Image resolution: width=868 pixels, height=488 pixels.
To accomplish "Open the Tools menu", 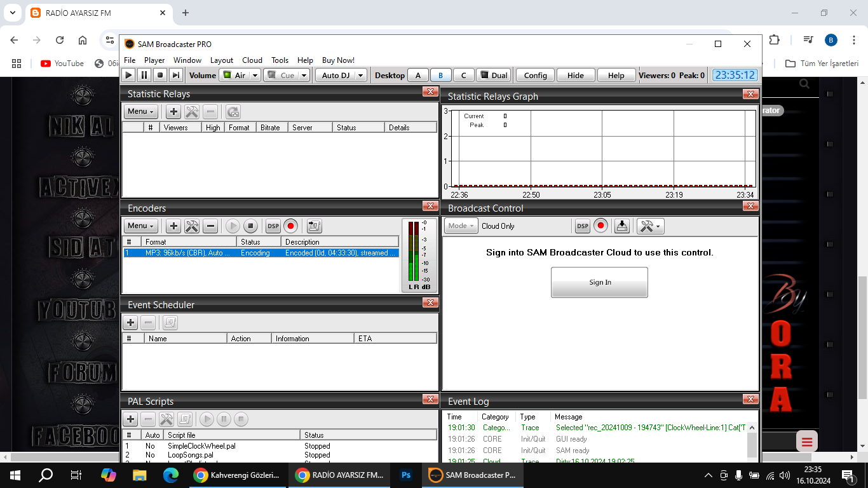I will 280,60.
